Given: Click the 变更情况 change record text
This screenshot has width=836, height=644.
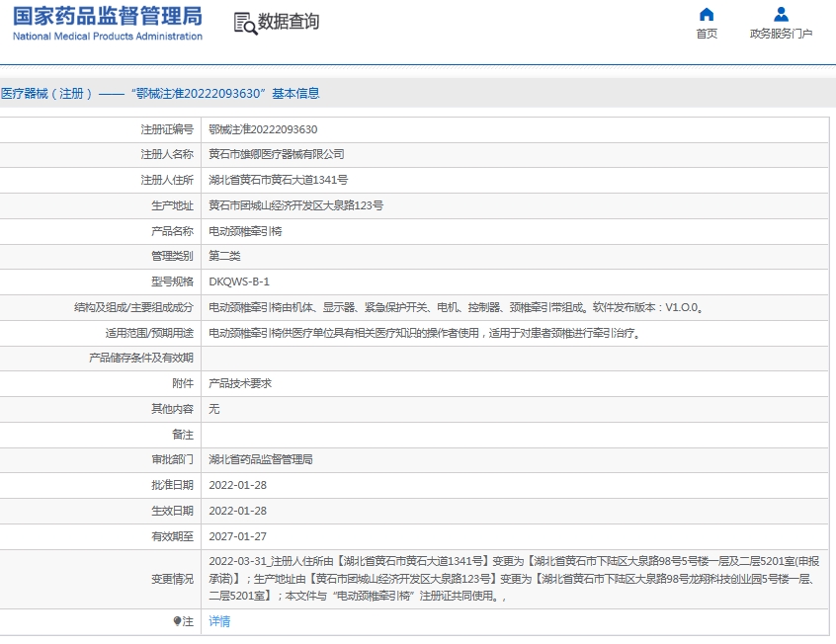Looking at the screenshot, I should pos(514,579).
